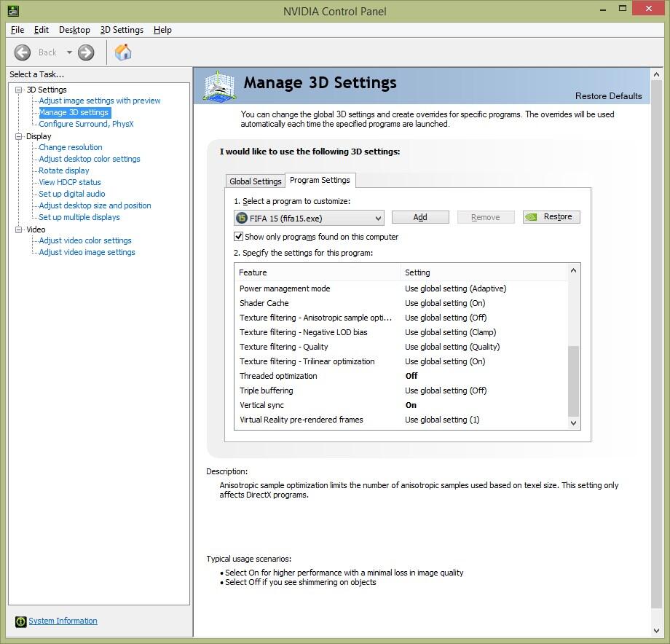This screenshot has width=670, height=644.
Task: Click the Remove button
Action: 486,217
